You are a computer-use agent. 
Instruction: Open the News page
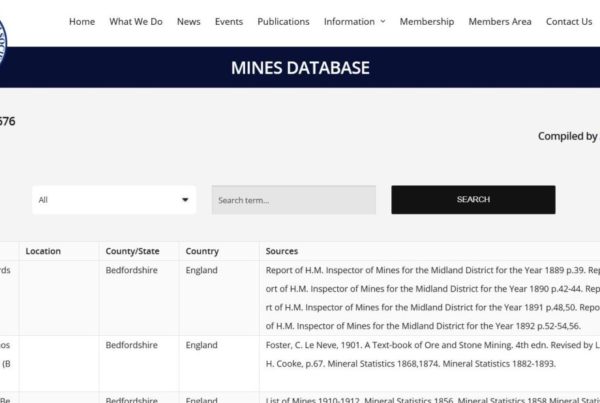tap(189, 22)
